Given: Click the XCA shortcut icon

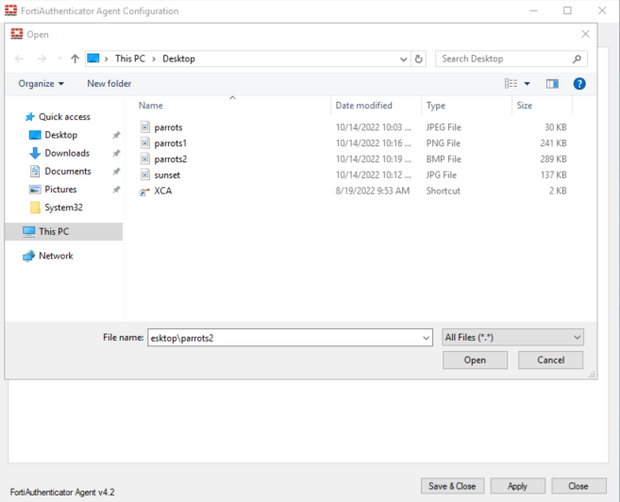Looking at the screenshot, I should click(x=144, y=191).
